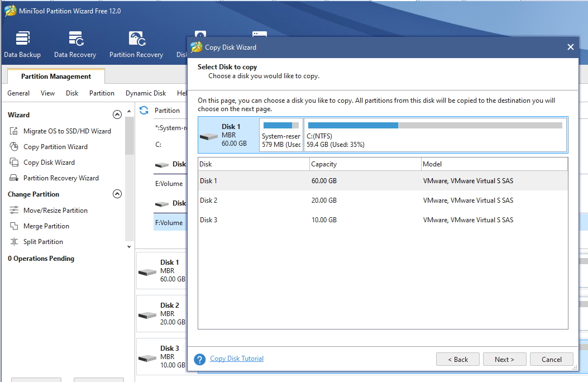This screenshot has width=588, height=382.
Task: Collapse the Wizard section
Action: click(x=117, y=114)
